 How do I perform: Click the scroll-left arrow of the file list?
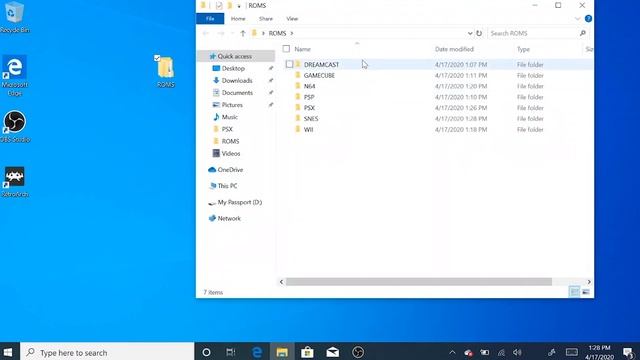[x=281, y=282]
